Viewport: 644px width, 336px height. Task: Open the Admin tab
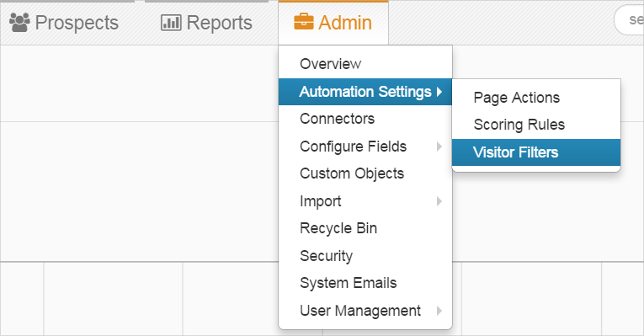point(333,23)
